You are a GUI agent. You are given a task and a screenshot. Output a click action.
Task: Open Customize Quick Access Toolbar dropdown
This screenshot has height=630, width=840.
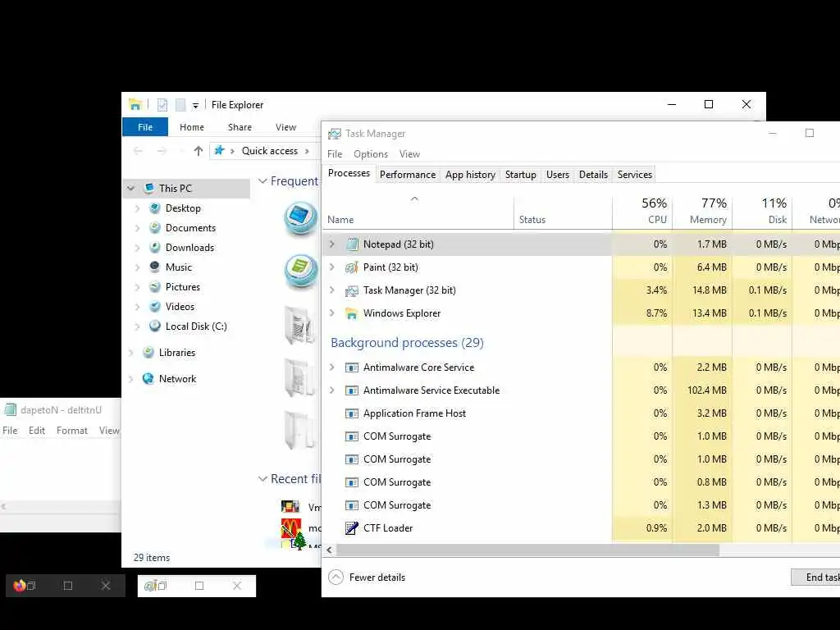[x=195, y=106]
